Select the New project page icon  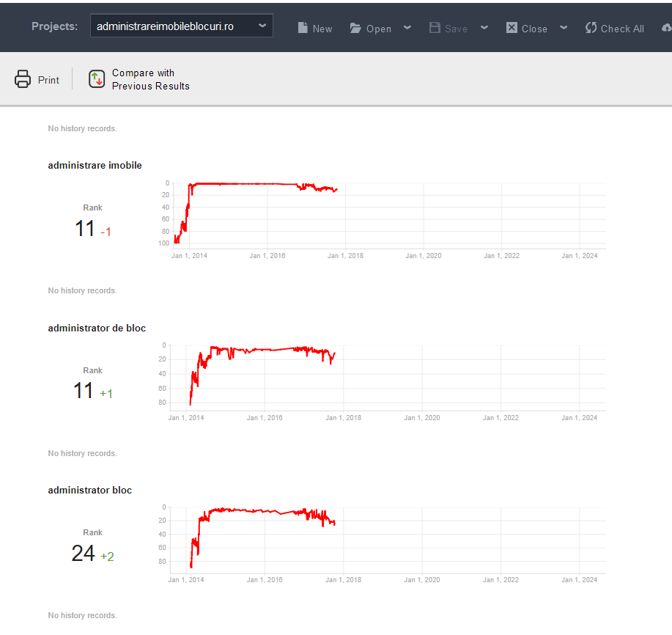tap(303, 27)
